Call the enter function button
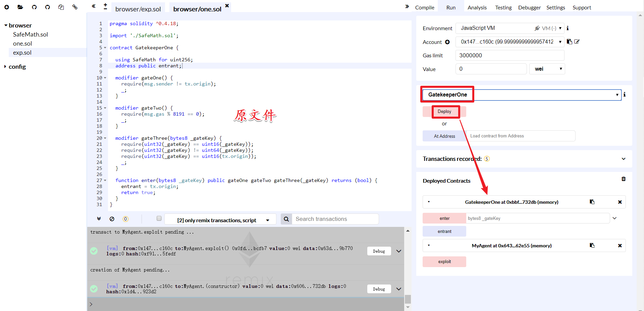 click(444, 218)
